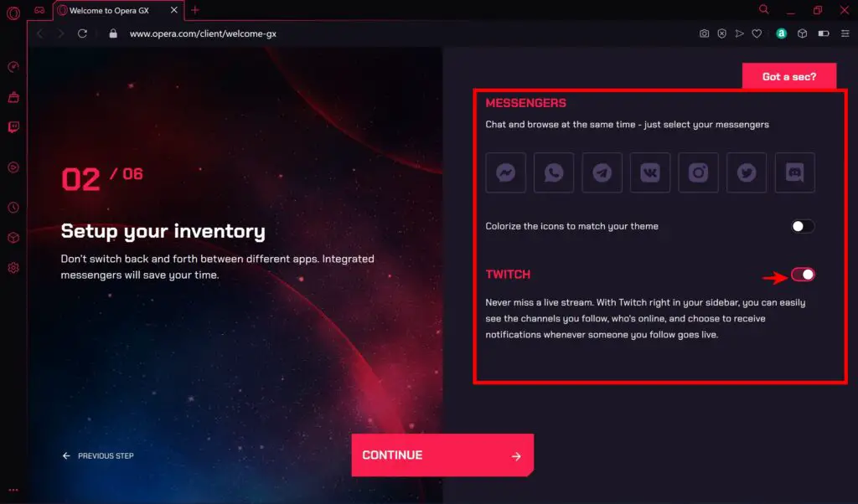Open sidebar setup three dots
This screenshot has width=858, height=504.
13,490
